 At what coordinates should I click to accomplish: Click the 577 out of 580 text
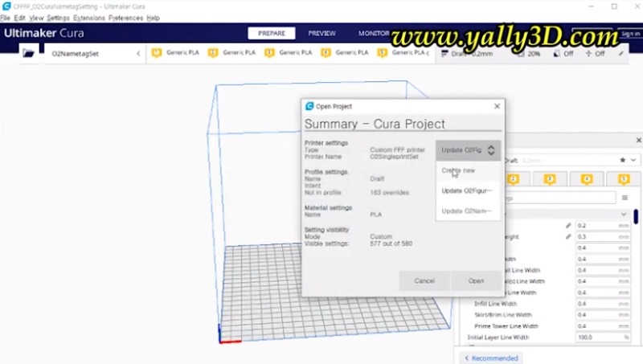[391, 243]
